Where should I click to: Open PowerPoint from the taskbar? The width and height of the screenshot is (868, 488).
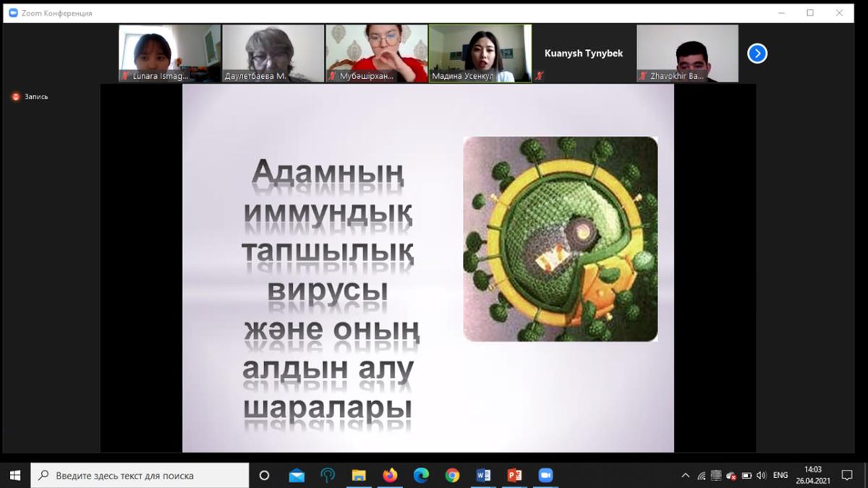click(514, 476)
